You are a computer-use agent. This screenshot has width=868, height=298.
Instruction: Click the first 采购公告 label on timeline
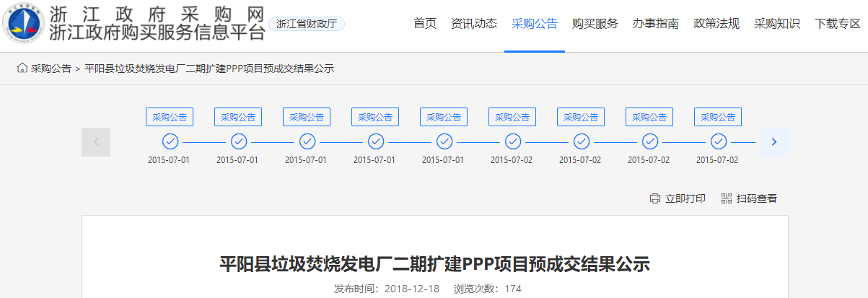(x=170, y=117)
